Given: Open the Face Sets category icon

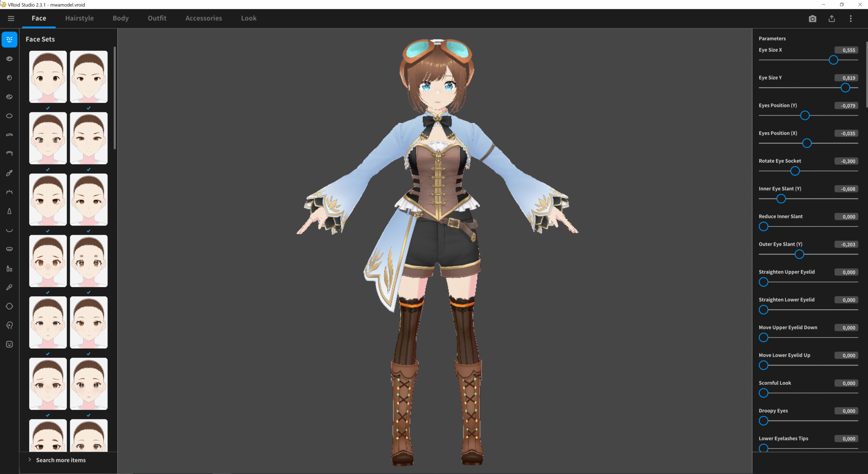Looking at the screenshot, I should pos(9,40).
